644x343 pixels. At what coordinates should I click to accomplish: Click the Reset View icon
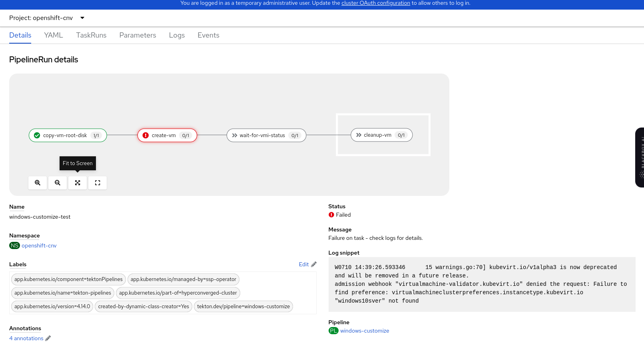coord(98,183)
